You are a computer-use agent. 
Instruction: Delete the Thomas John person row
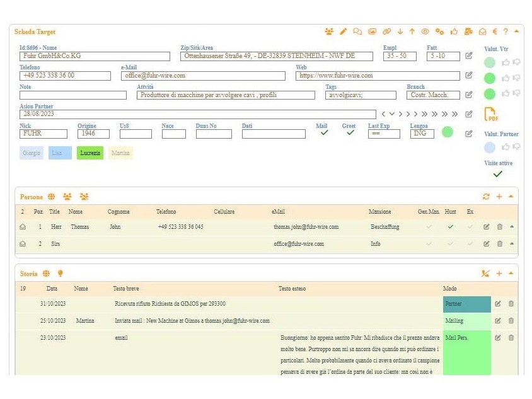(x=499, y=227)
